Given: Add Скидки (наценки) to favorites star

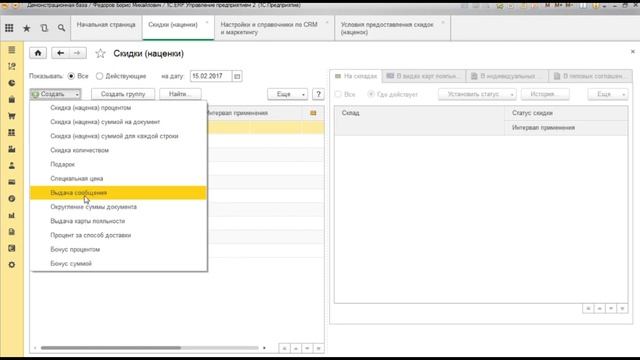Looking at the screenshot, I should tap(100, 53).
